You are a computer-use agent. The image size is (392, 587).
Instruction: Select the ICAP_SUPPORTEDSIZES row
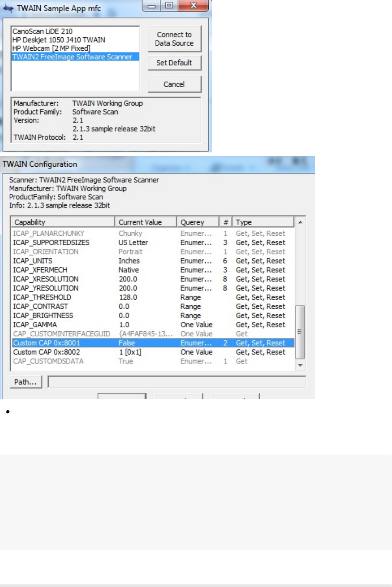coord(153,243)
